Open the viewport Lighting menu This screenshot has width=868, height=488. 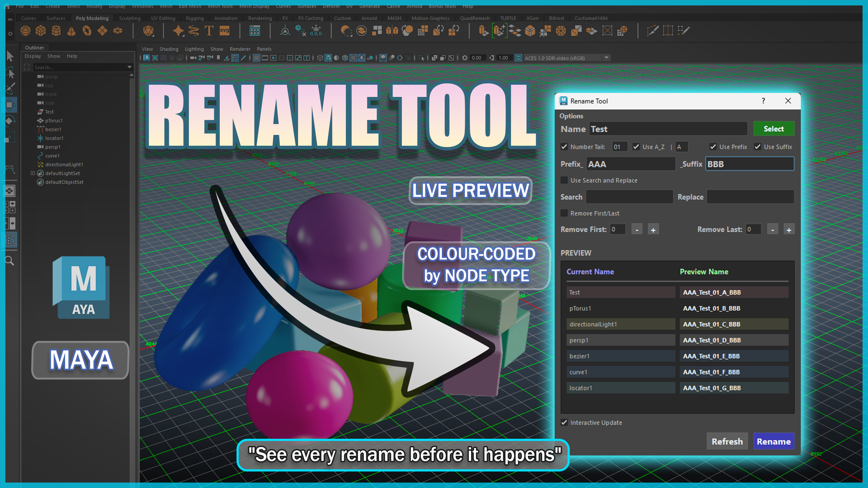pos(194,49)
